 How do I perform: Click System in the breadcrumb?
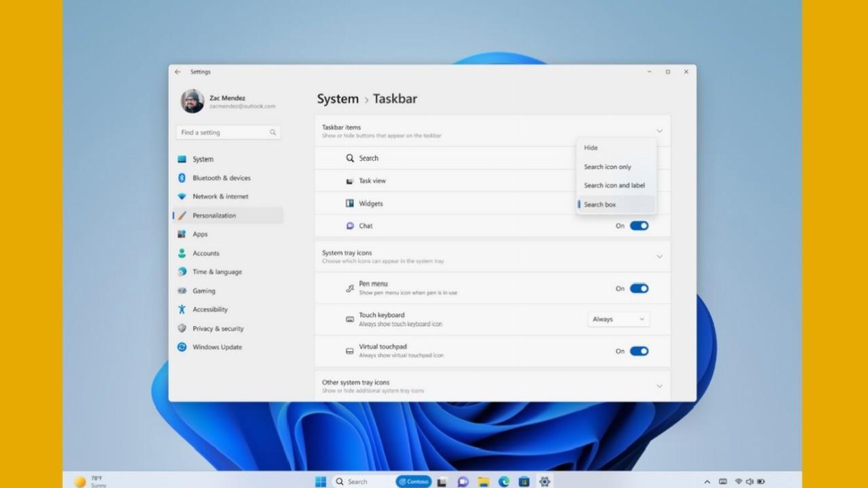(x=338, y=99)
